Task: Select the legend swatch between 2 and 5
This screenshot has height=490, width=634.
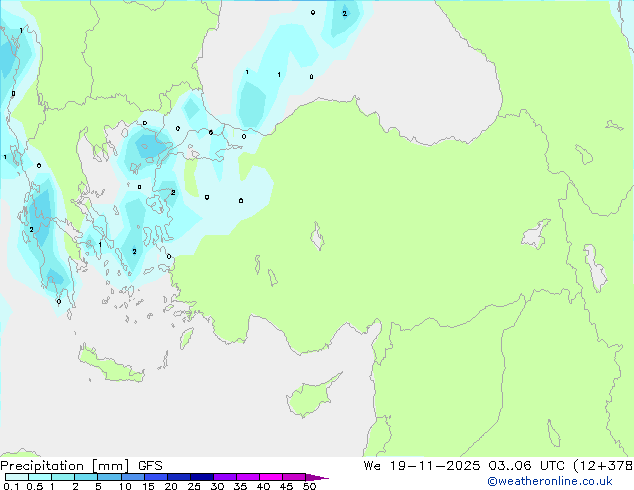Action: (x=86, y=477)
